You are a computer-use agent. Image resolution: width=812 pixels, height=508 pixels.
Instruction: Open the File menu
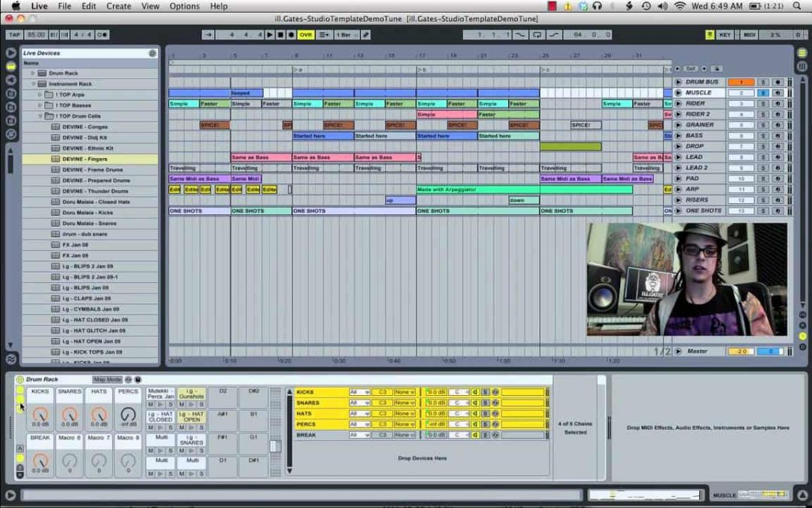[x=65, y=6]
